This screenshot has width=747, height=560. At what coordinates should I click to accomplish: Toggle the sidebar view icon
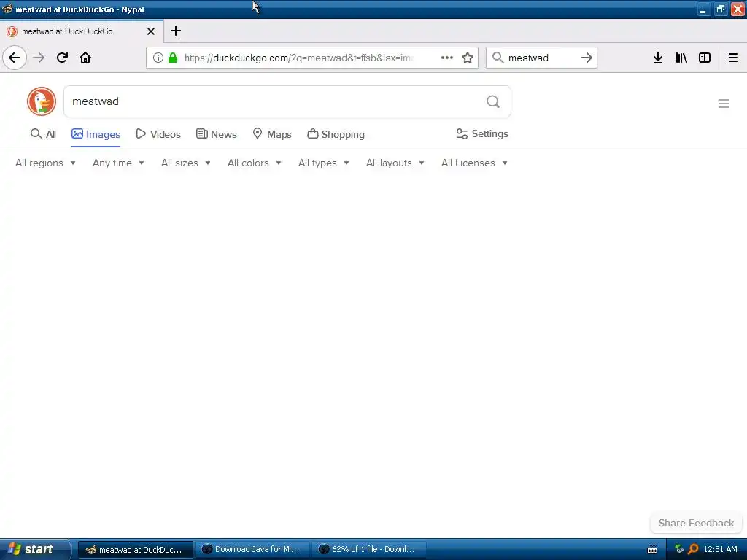[x=705, y=58]
